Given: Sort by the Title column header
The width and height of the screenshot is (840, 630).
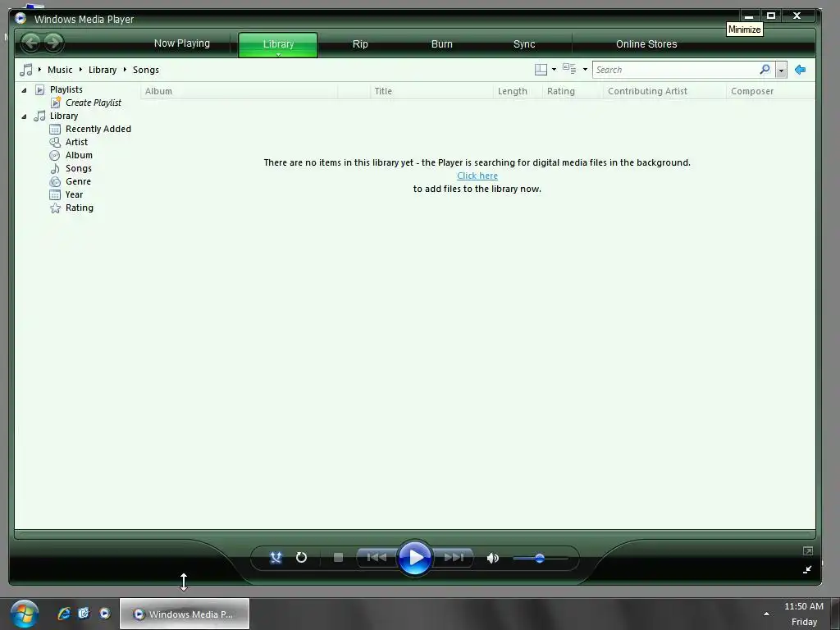Looking at the screenshot, I should 431,91.
